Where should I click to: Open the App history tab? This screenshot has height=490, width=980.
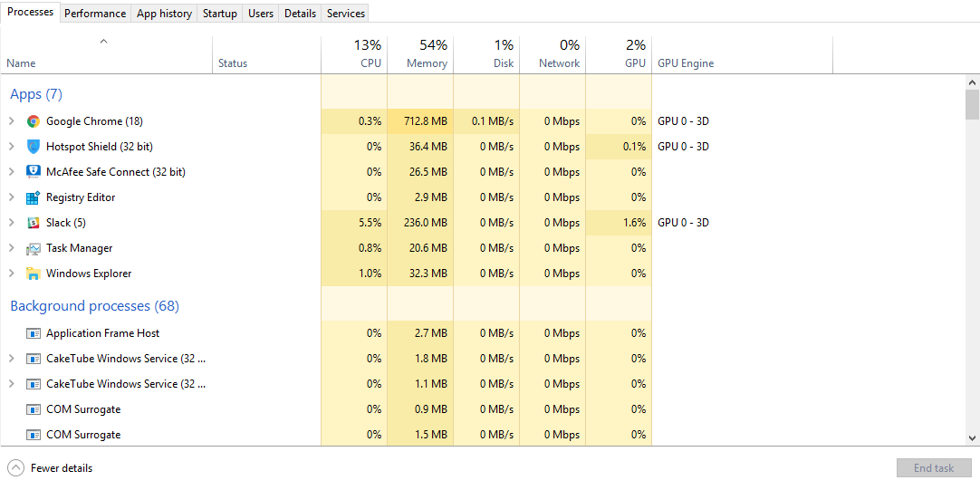coord(164,13)
